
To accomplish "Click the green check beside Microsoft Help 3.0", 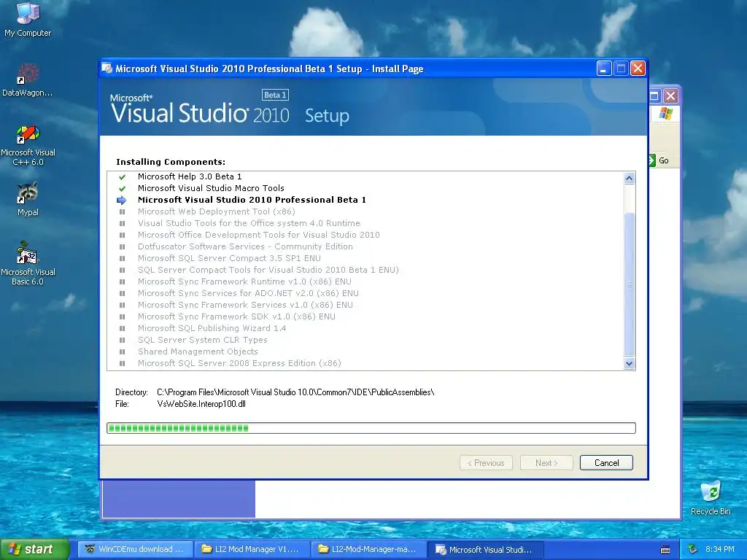I will (123, 176).
